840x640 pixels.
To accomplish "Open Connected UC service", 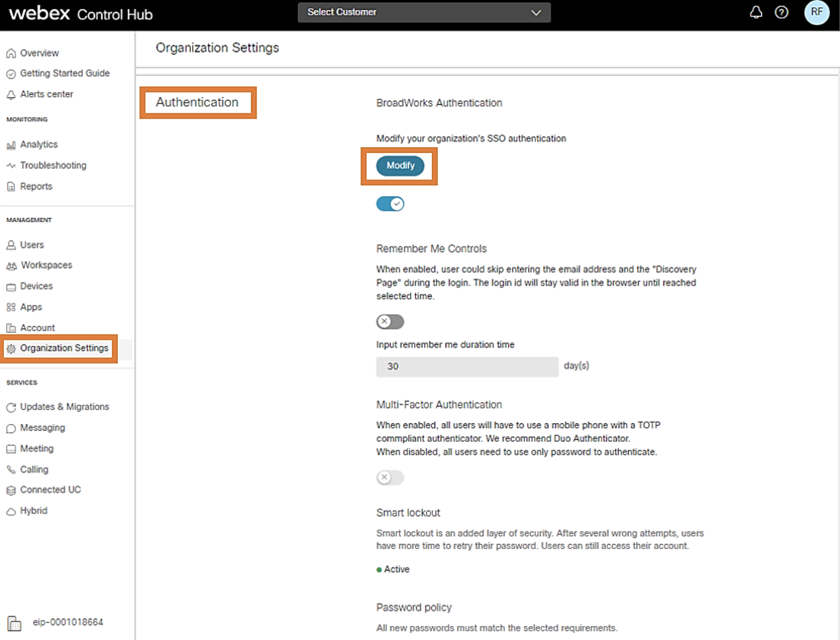I will tap(50, 490).
